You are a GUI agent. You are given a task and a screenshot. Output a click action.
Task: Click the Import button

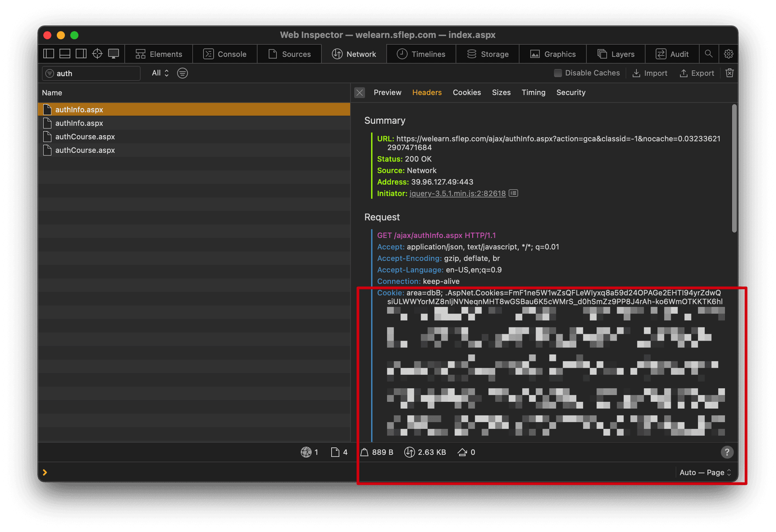coord(650,73)
